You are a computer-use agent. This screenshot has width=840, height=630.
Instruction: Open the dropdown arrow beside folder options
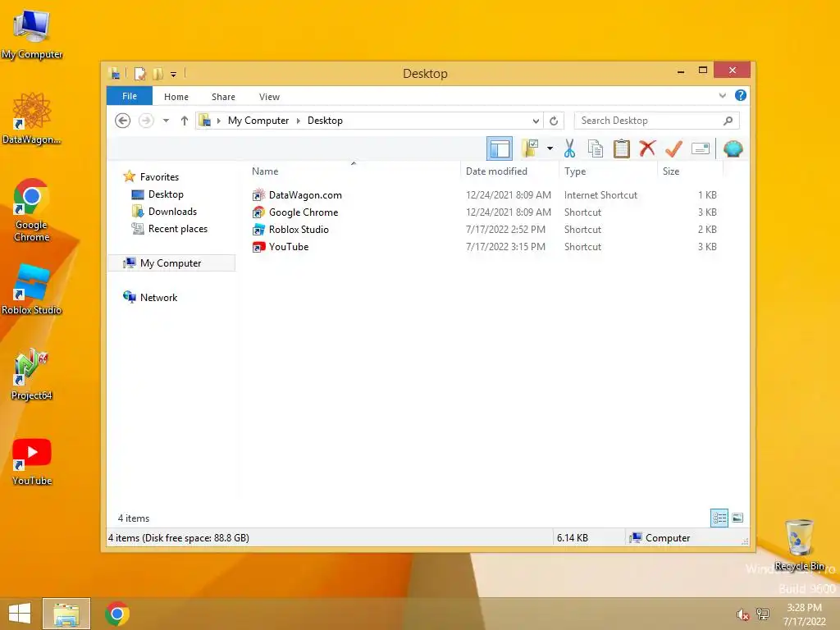tap(550, 148)
